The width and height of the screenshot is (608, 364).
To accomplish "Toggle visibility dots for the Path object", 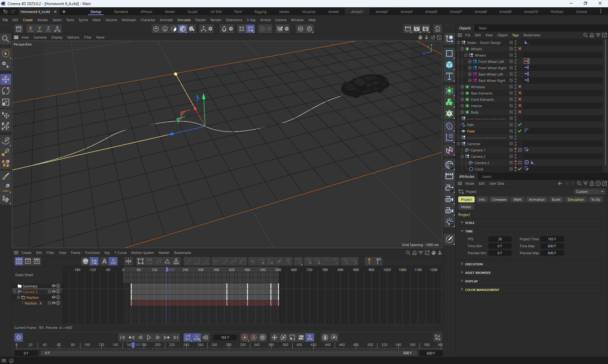I will pyautogui.click(x=516, y=125).
